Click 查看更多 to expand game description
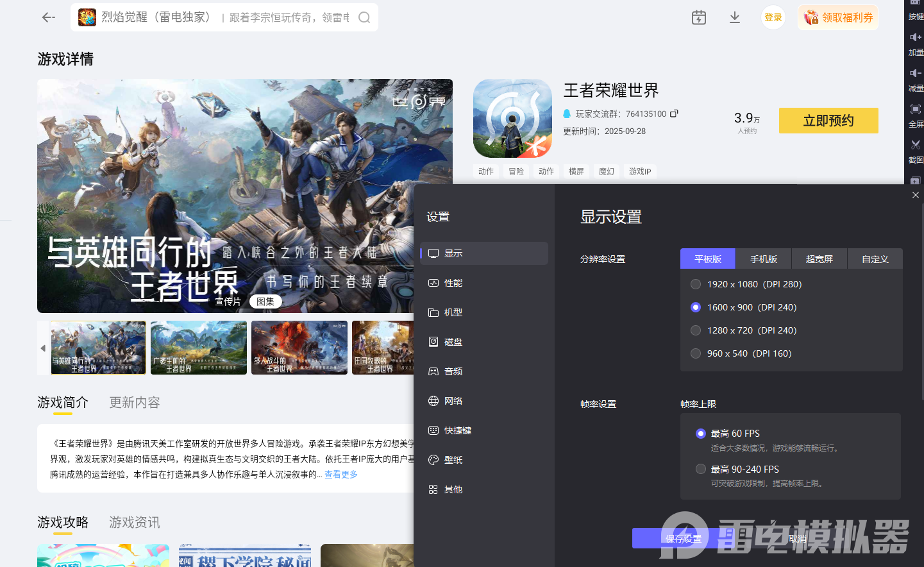Screen dimensions: 924x567 340,474
